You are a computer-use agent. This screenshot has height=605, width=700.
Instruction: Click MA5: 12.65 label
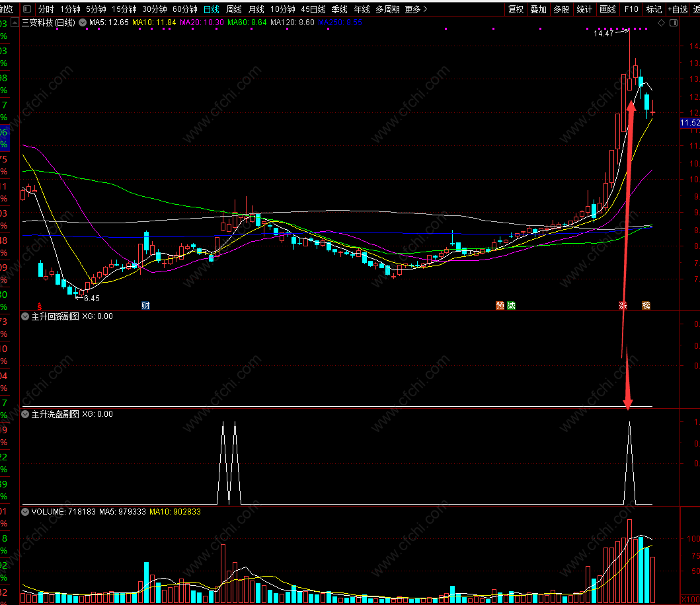click(109, 22)
